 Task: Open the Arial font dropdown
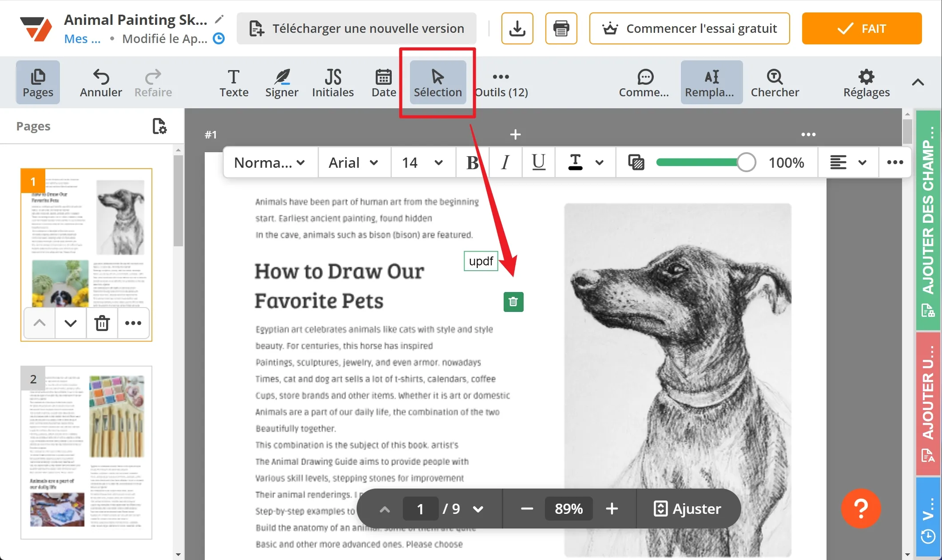click(x=354, y=162)
